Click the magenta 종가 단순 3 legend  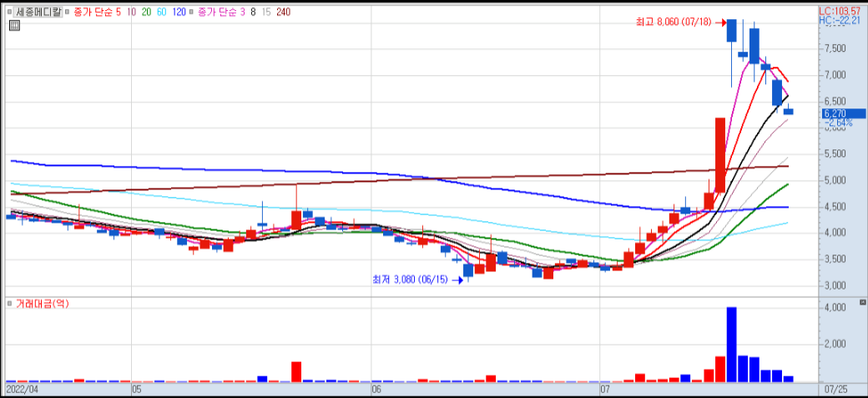tap(221, 12)
